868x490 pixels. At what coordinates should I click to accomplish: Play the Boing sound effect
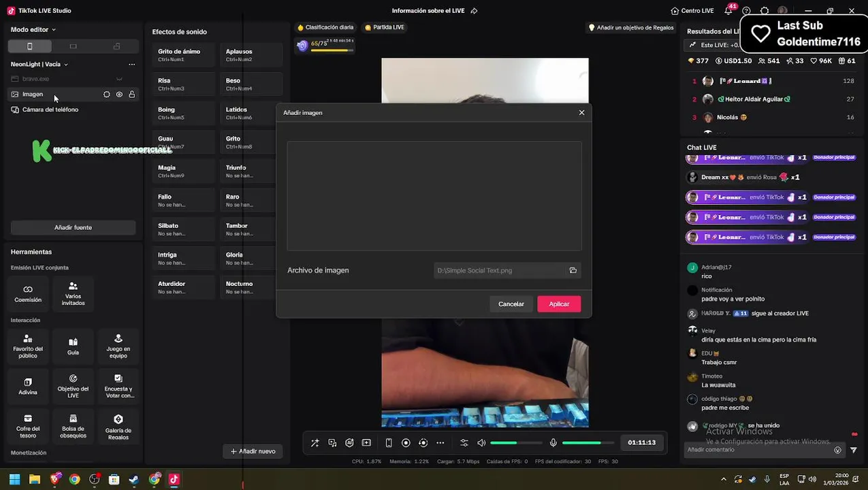(x=183, y=113)
